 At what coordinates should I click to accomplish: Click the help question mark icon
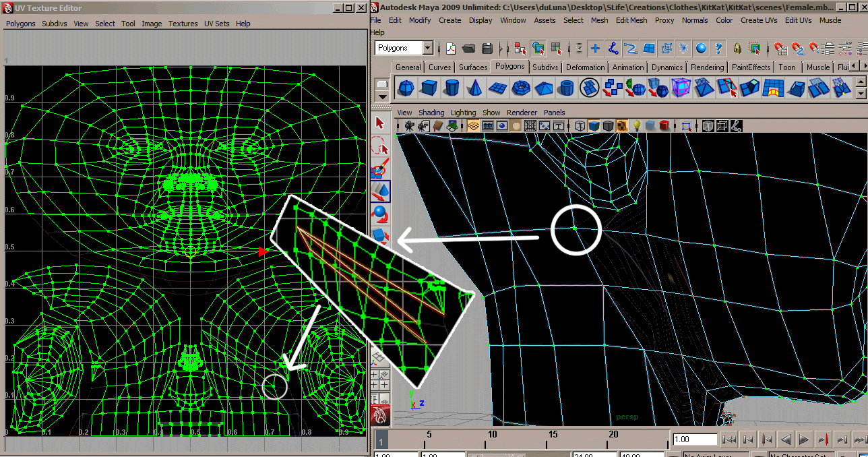tap(718, 49)
